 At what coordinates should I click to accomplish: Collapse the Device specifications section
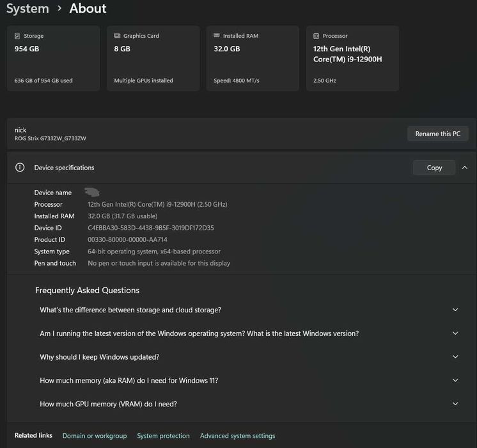coord(464,168)
